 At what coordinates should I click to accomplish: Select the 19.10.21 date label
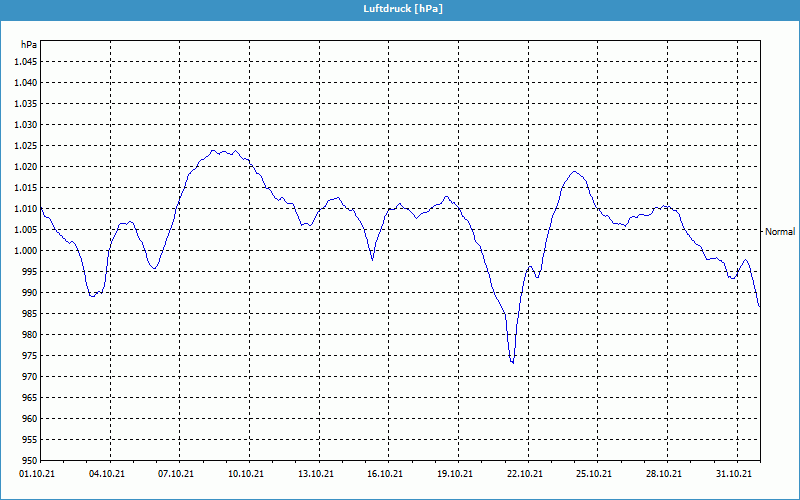point(454,474)
